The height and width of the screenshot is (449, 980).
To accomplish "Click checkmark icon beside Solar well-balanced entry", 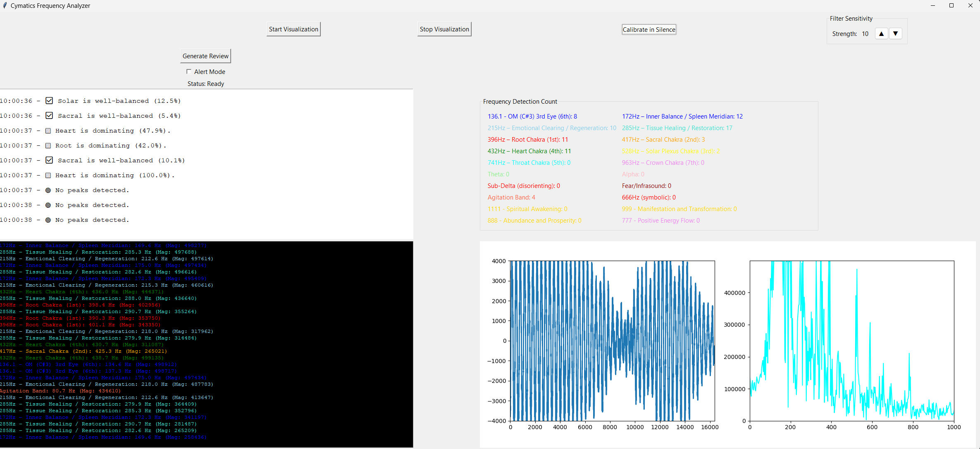I will (49, 101).
